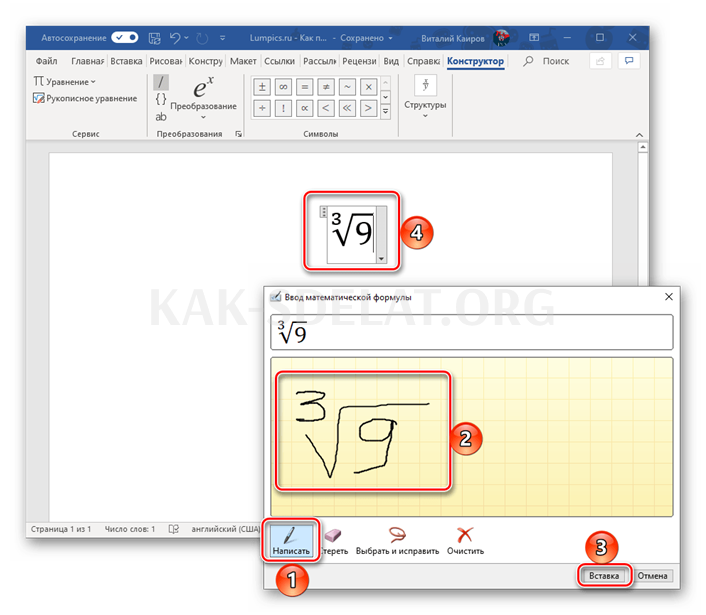The width and height of the screenshot is (706, 615).
Task: Select the Написать pen tool
Action: (x=291, y=541)
